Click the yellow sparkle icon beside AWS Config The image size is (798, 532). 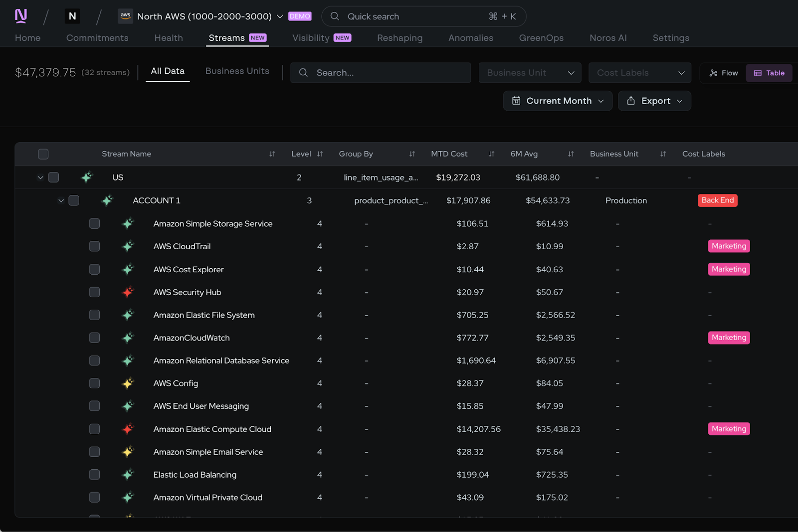(128, 383)
